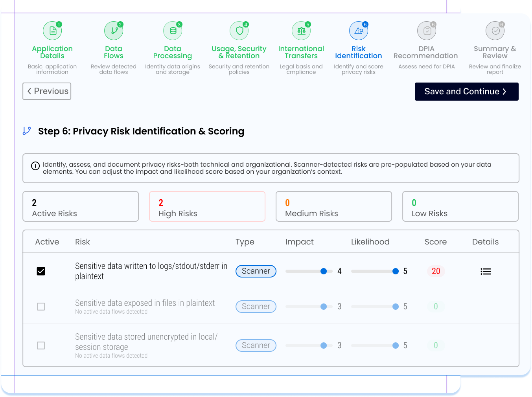Open the DPIA Recommendation clipboard icon
Image resolution: width=532 pixels, height=397 pixels.
[427, 31]
